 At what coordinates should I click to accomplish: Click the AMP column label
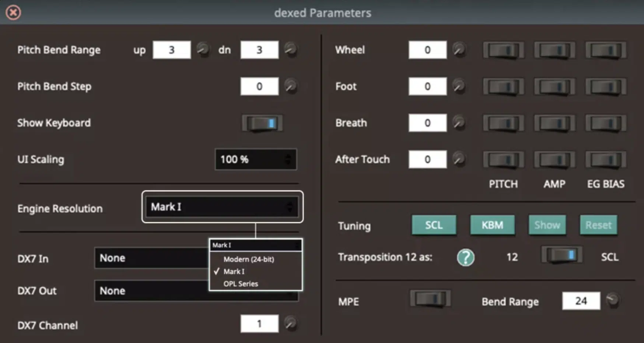[554, 184]
